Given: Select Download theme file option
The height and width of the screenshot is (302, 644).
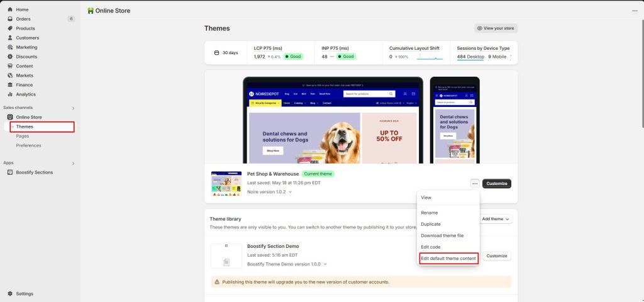Looking at the screenshot, I should click(x=448, y=236).
